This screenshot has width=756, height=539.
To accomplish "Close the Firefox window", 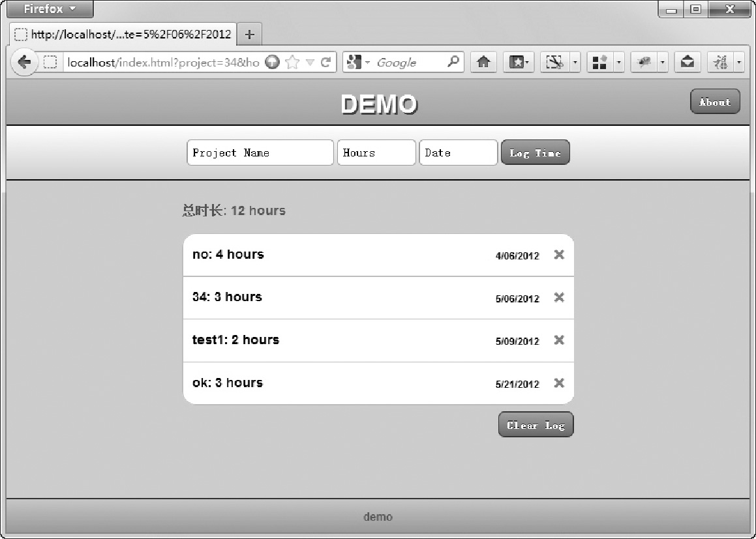I will click(729, 9).
